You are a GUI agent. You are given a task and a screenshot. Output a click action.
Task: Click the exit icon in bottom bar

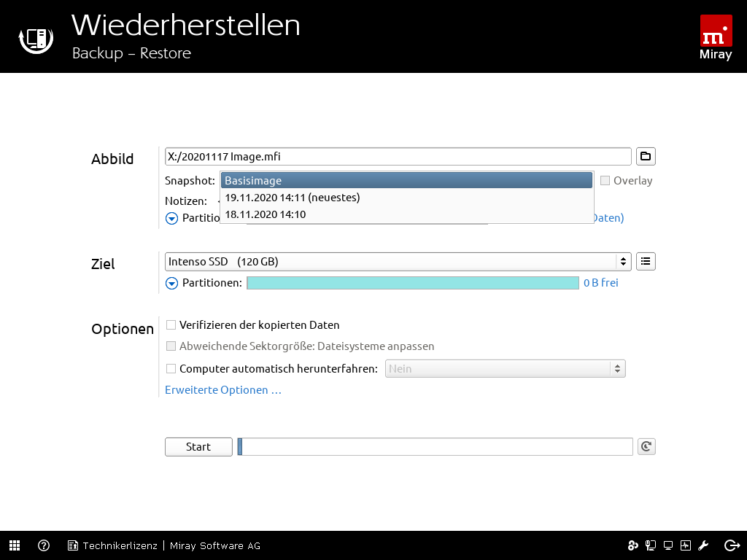pyautogui.click(x=732, y=545)
